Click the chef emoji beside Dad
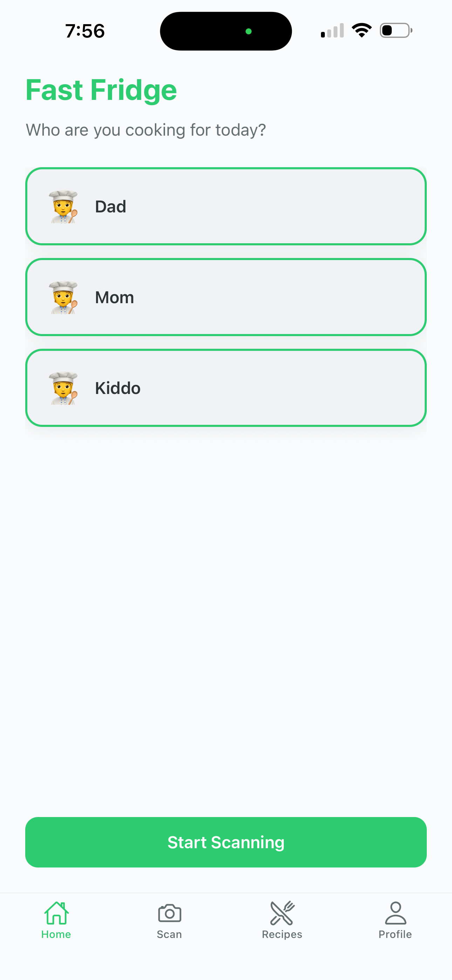 (x=63, y=206)
